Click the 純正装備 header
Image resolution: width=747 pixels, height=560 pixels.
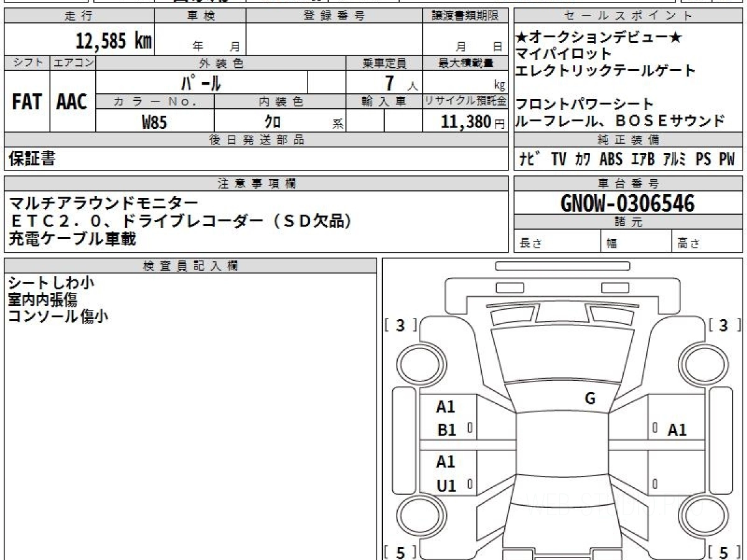pos(629,140)
